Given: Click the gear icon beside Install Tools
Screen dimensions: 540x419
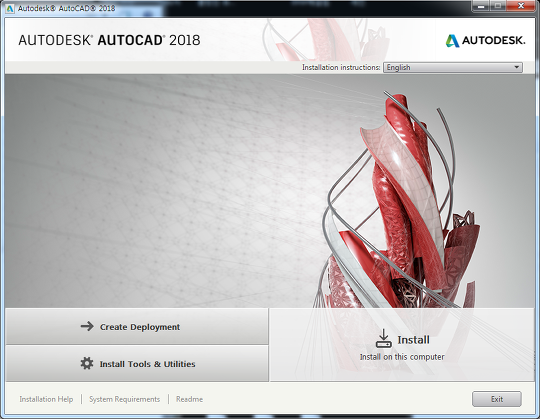Looking at the screenshot, I should [x=87, y=363].
